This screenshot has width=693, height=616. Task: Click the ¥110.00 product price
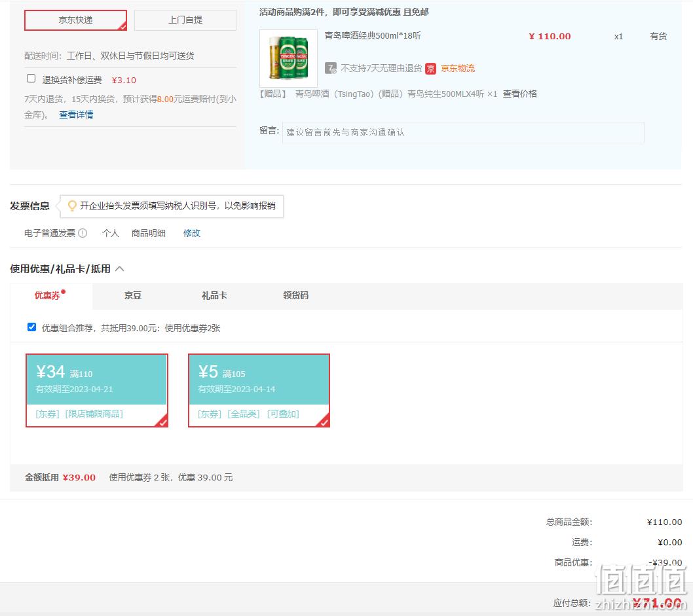(x=550, y=36)
